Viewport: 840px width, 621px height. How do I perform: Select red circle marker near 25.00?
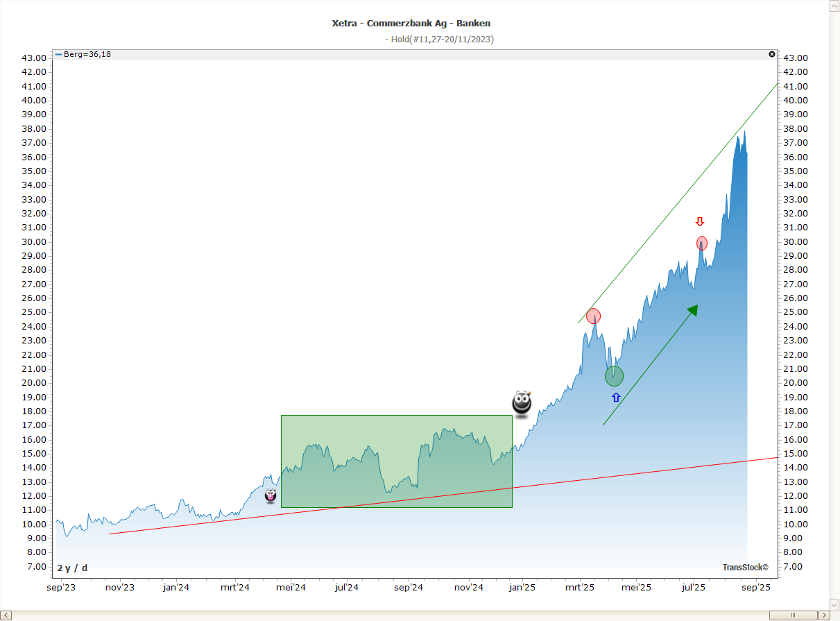(593, 316)
